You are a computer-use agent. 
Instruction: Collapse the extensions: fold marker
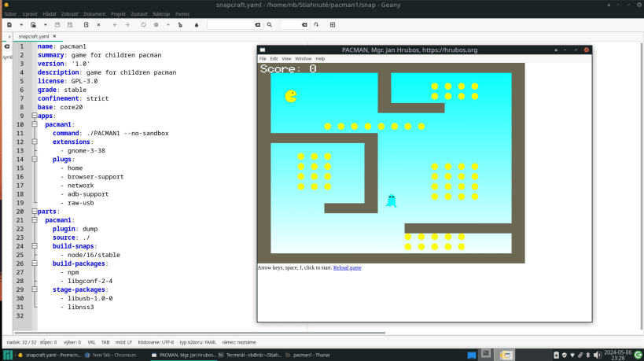point(35,142)
